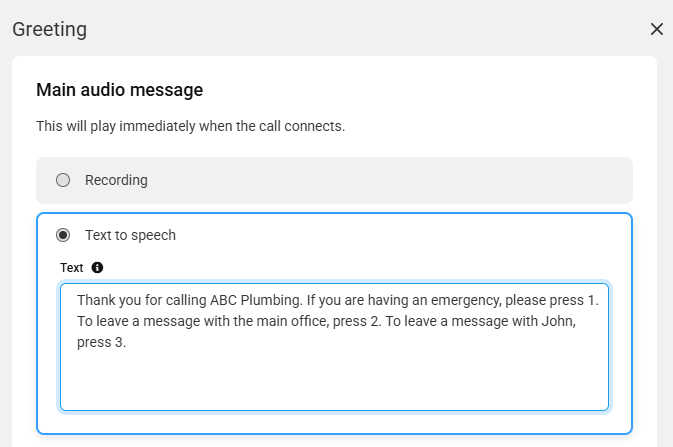Click the Greeting dialog title

click(x=49, y=29)
